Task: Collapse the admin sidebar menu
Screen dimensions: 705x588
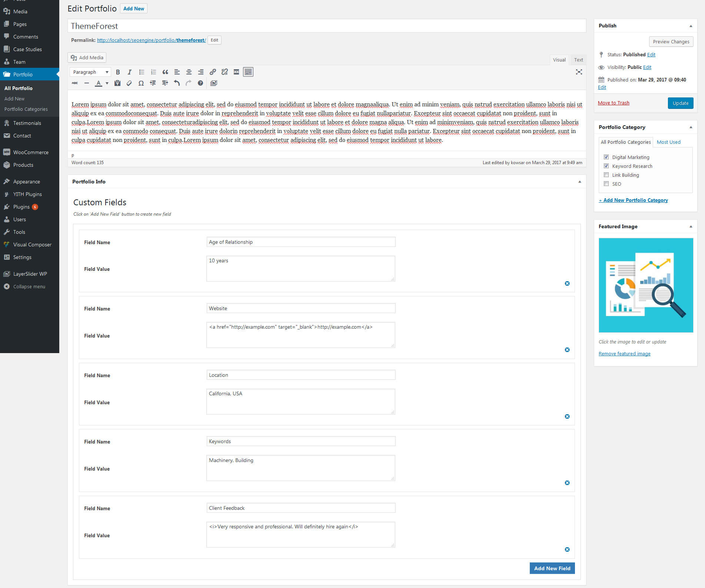Action: click(x=24, y=286)
